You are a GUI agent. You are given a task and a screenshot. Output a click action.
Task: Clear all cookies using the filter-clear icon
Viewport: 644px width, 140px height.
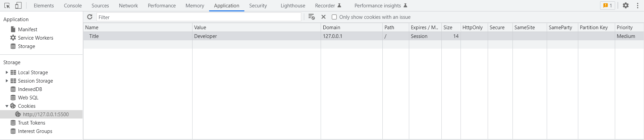(x=312, y=17)
